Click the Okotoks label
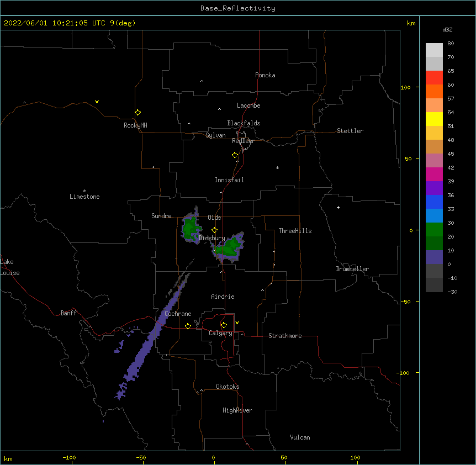 (x=228, y=387)
